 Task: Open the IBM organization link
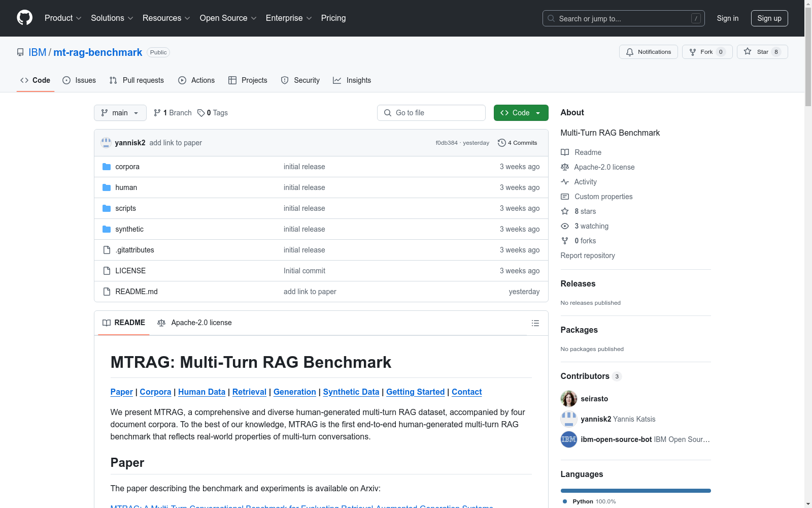pyautogui.click(x=37, y=52)
